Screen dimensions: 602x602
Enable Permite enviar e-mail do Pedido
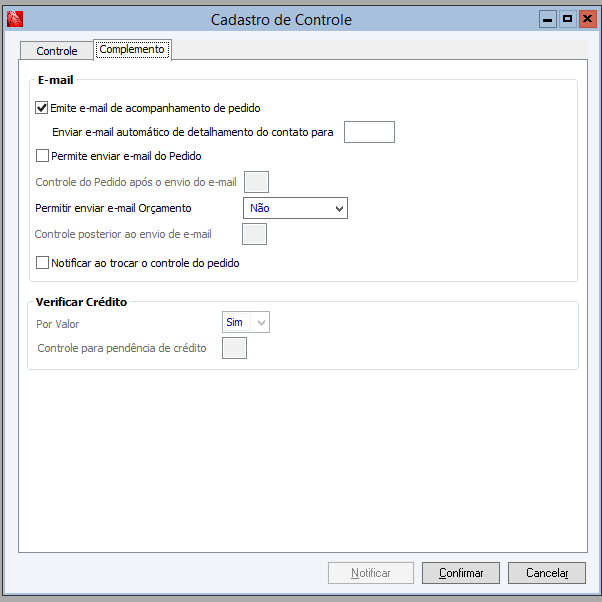tap(42, 156)
